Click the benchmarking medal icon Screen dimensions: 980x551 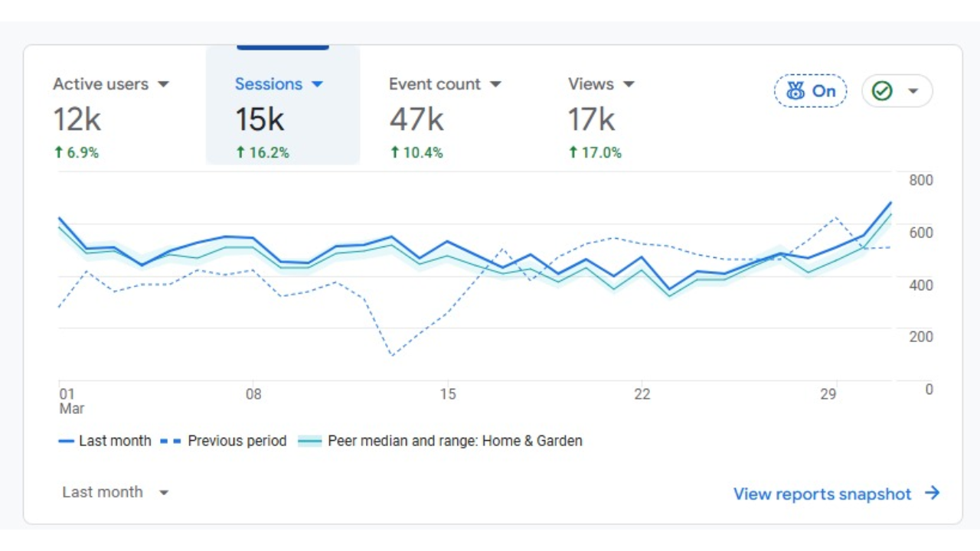pyautogui.click(x=795, y=91)
